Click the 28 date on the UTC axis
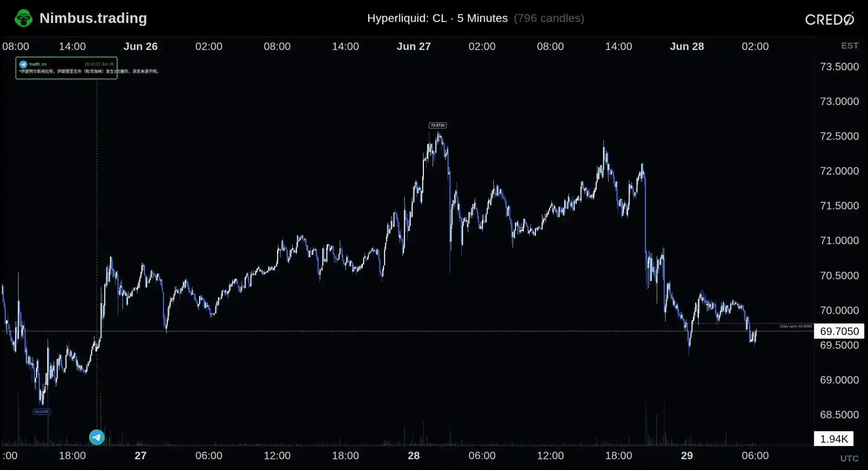The width and height of the screenshot is (868, 470). pyautogui.click(x=414, y=456)
